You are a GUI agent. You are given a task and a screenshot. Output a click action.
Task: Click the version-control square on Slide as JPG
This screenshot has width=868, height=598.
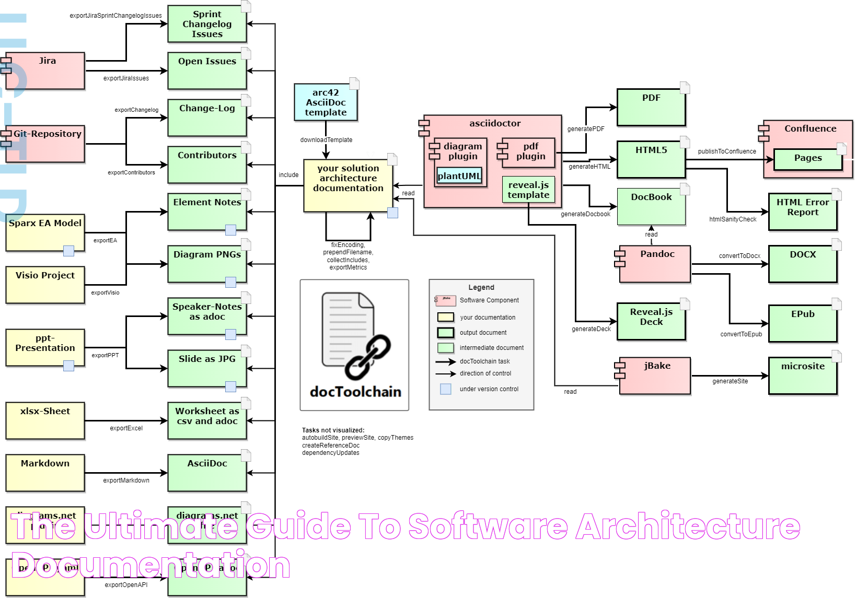click(230, 386)
